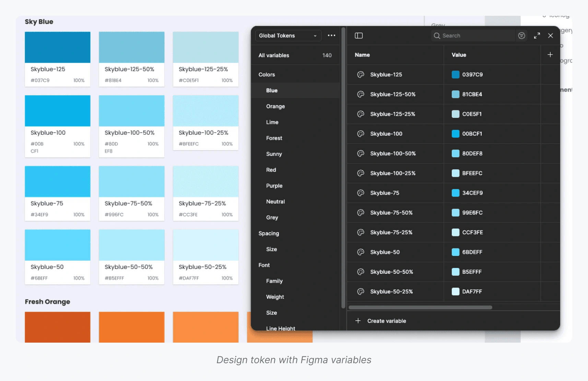Select the Skyblue-125-25% swatch card on canvas
This screenshot has height=381, width=588.
(x=206, y=59)
